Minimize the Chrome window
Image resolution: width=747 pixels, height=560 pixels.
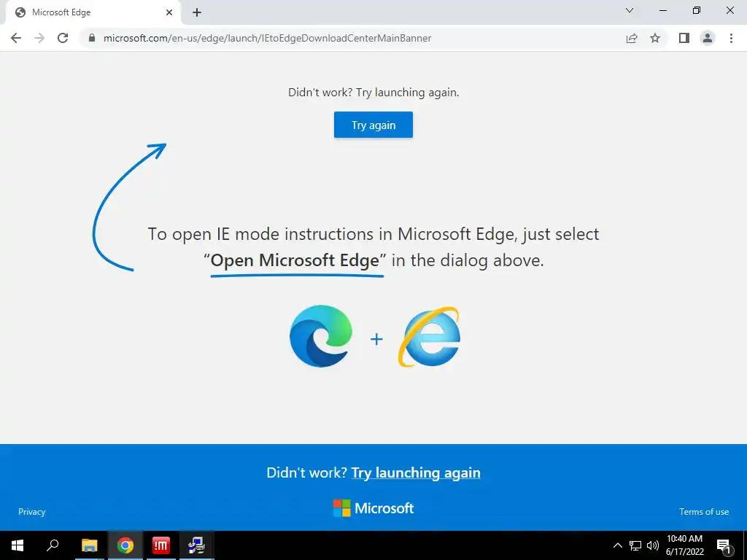pos(662,10)
